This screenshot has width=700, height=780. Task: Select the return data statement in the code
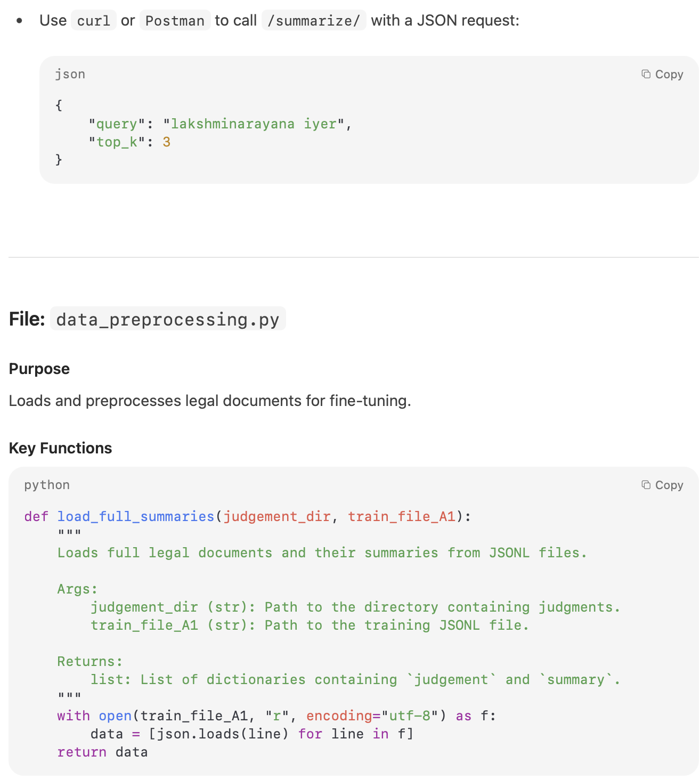point(102,752)
